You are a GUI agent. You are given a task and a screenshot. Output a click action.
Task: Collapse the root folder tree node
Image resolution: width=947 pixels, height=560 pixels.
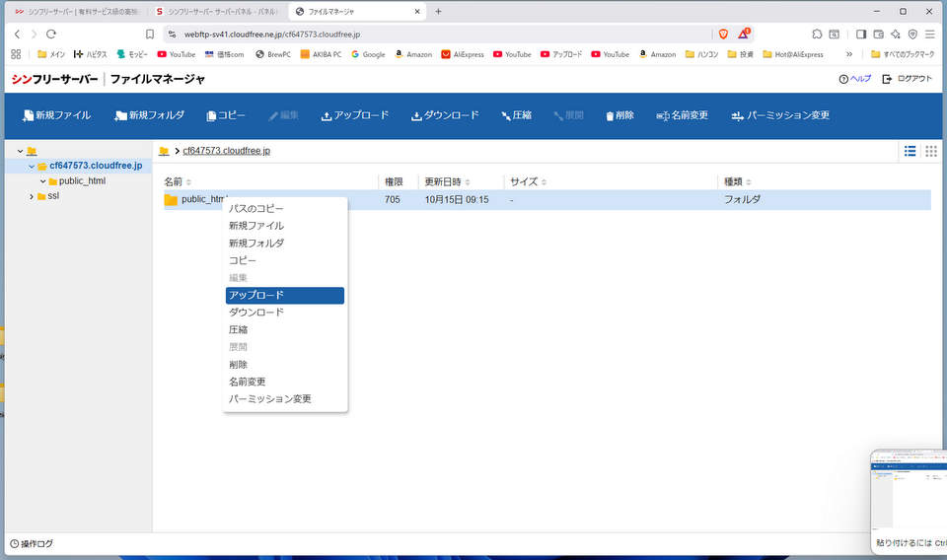(20, 151)
